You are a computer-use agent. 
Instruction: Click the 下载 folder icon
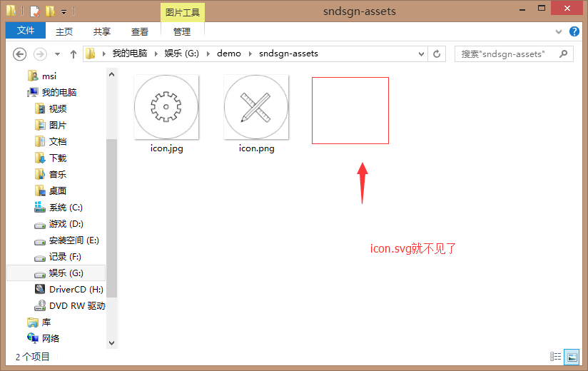(x=40, y=158)
